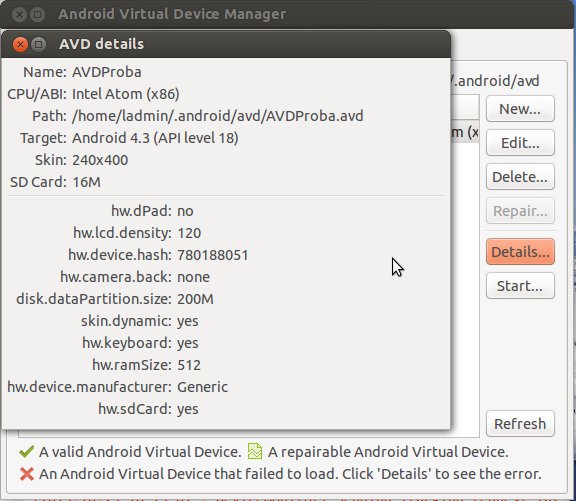Close the Android Virtual Device Manager window
Viewport: 576px width, 501px height.
tap(19, 15)
